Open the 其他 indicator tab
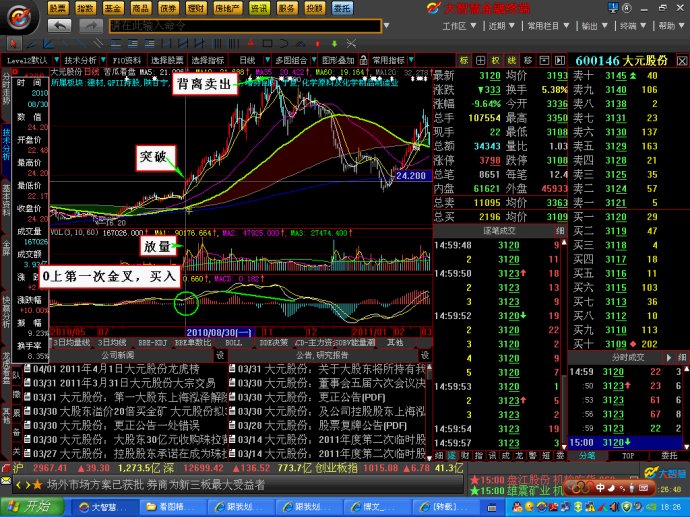Screen dimensions: 690x517 pyautogui.click(x=395, y=342)
